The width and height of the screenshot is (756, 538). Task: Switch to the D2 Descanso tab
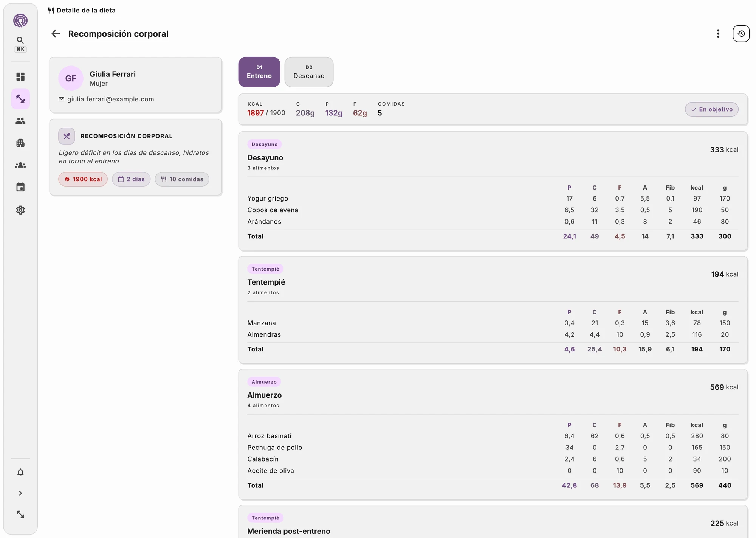point(309,72)
